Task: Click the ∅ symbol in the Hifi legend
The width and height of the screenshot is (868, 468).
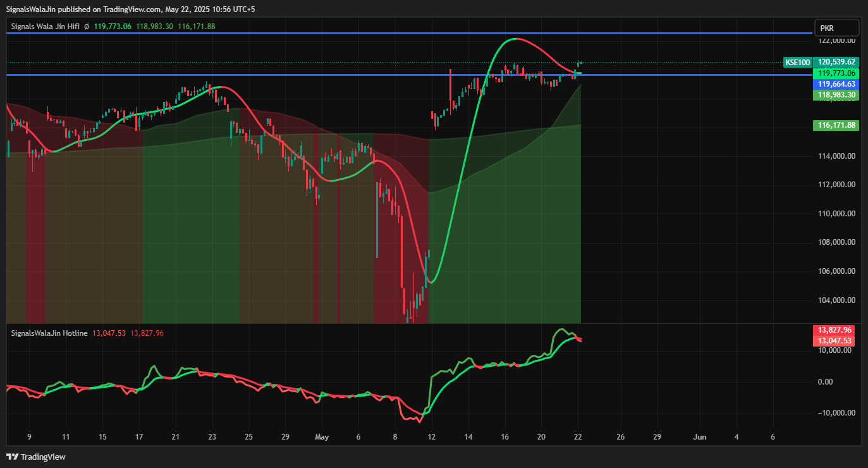Action: click(x=87, y=27)
